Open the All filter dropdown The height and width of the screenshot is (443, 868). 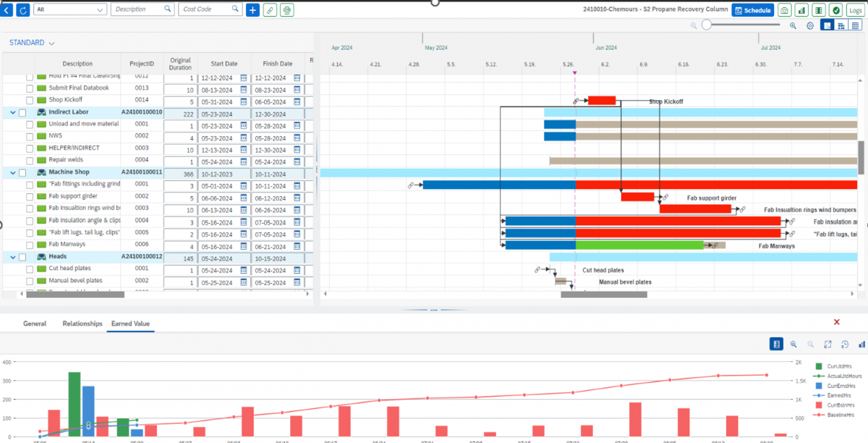tap(69, 9)
